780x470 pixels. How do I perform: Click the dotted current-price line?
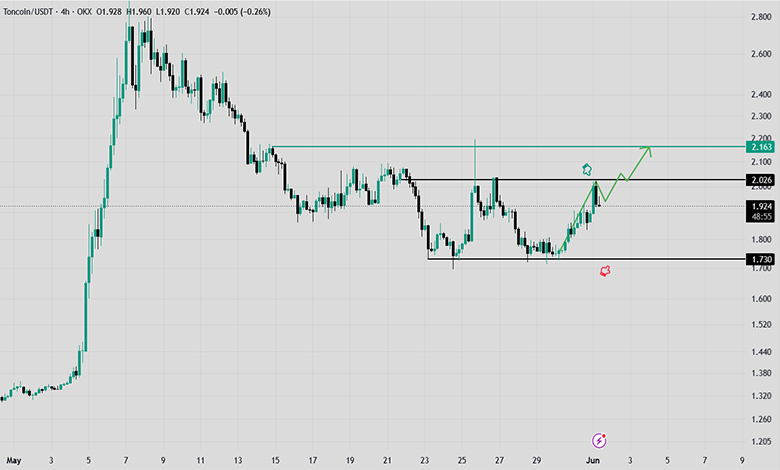(373, 206)
